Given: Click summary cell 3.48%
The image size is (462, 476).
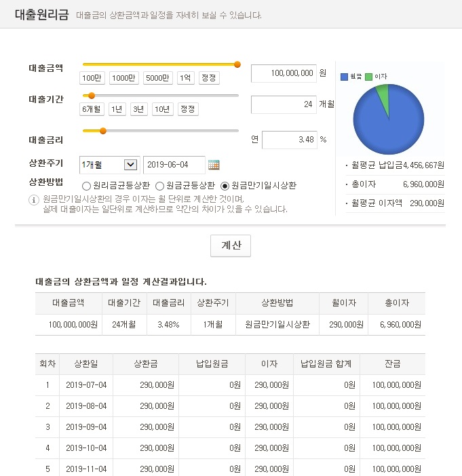Looking at the screenshot, I should pos(168,325).
